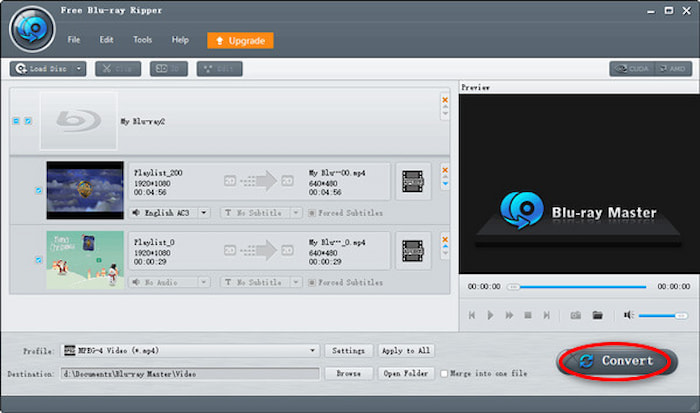Click Playlist_200 output name My Blu~~00.mp4
Image resolution: width=700 pixels, height=413 pixels.
click(337, 173)
